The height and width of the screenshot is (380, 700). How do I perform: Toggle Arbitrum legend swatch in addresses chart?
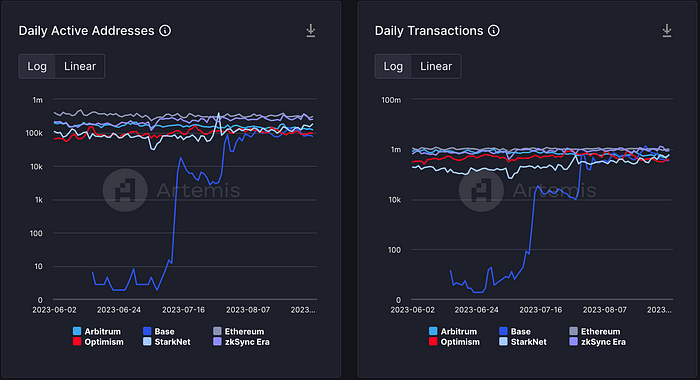pyautogui.click(x=77, y=331)
